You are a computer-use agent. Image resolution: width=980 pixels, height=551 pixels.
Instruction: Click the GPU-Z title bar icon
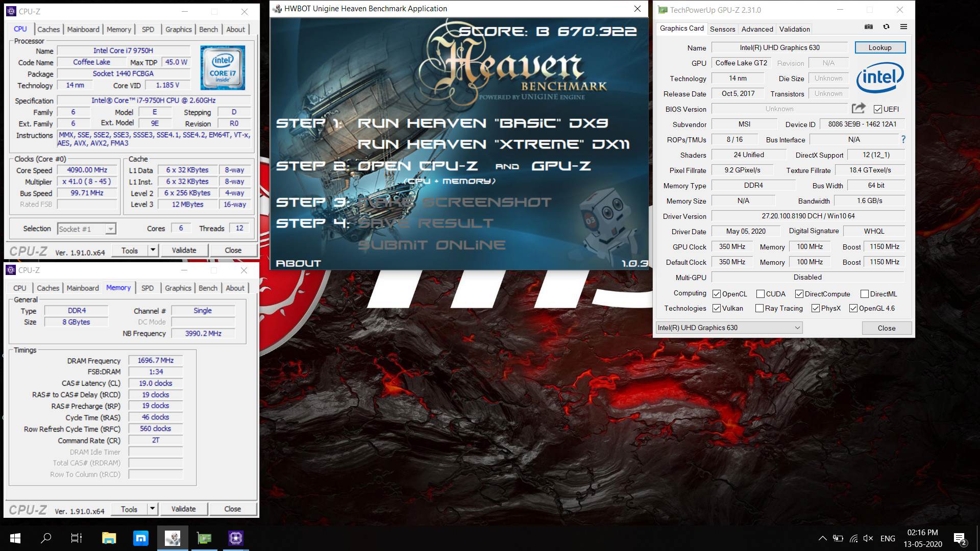pos(663,10)
